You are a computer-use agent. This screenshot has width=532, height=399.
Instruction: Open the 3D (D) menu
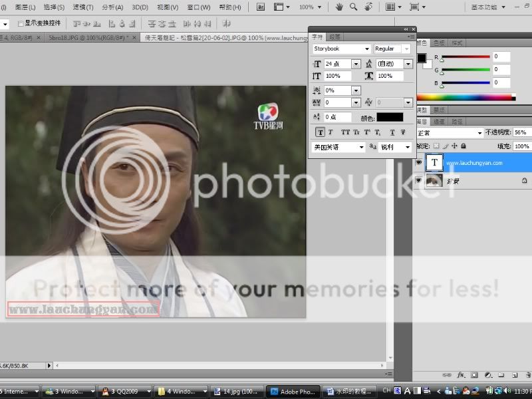tap(140, 7)
